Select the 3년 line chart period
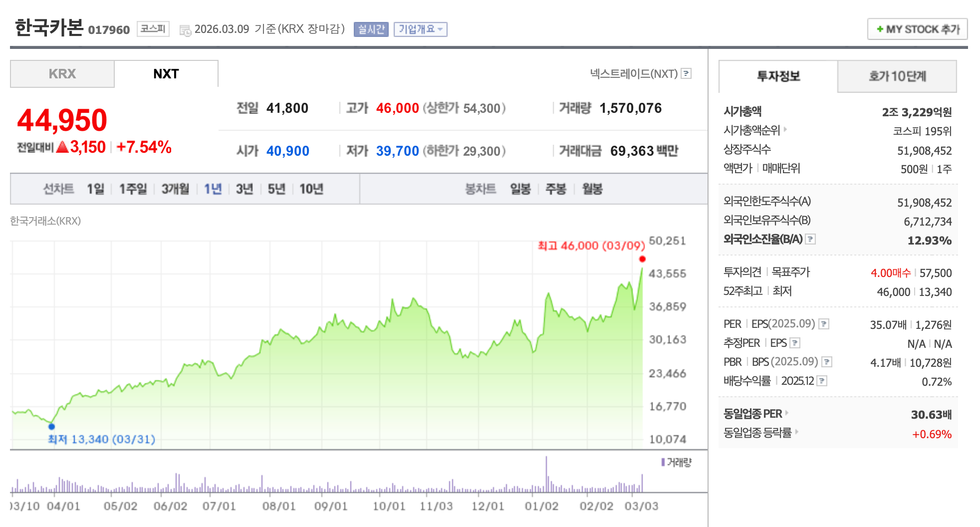Image resolution: width=980 pixels, height=527 pixels. coord(245,189)
